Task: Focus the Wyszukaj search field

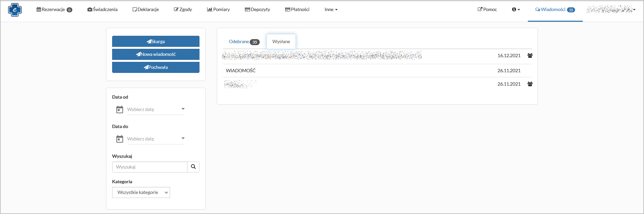Action: (x=149, y=167)
